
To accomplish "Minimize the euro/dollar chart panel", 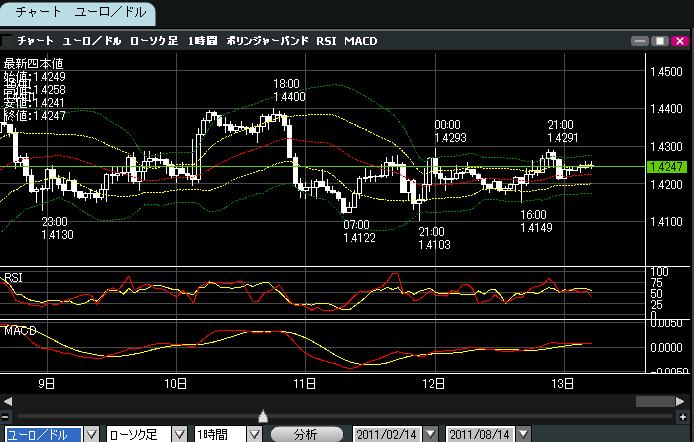I will pyautogui.click(x=640, y=41).
